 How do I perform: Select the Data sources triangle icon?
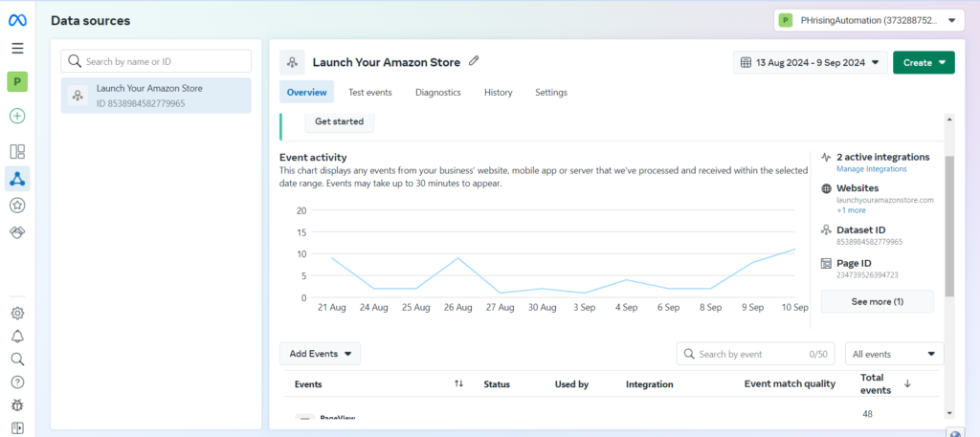[x=17, y=179]
